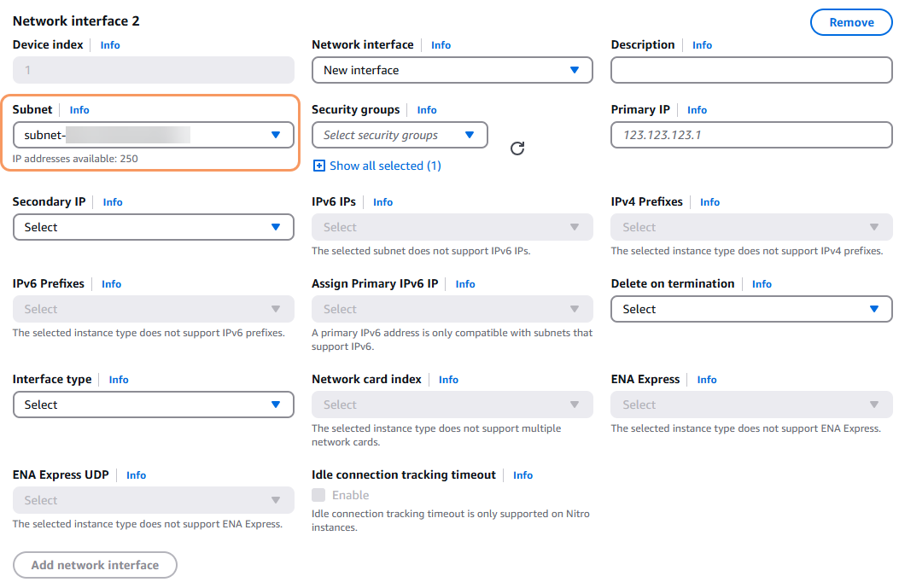Open Info link next to Primary IP

(697, 110)
